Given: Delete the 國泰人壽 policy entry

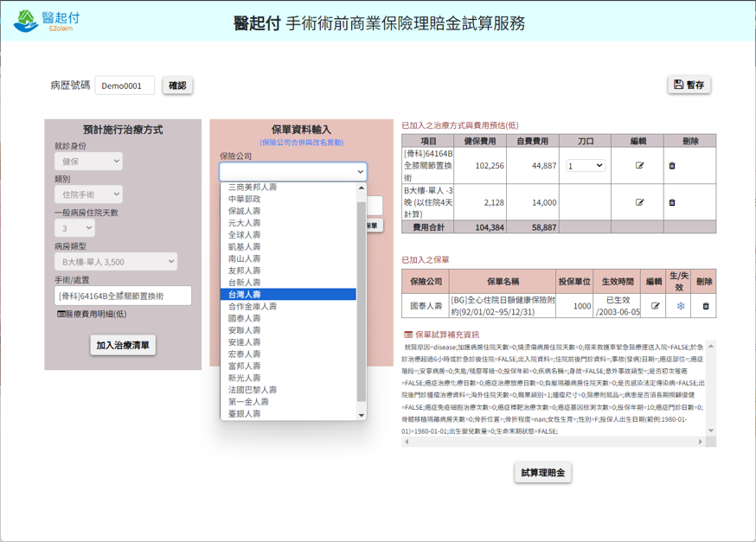Looking at the screenshot, I should coord(705,306).
